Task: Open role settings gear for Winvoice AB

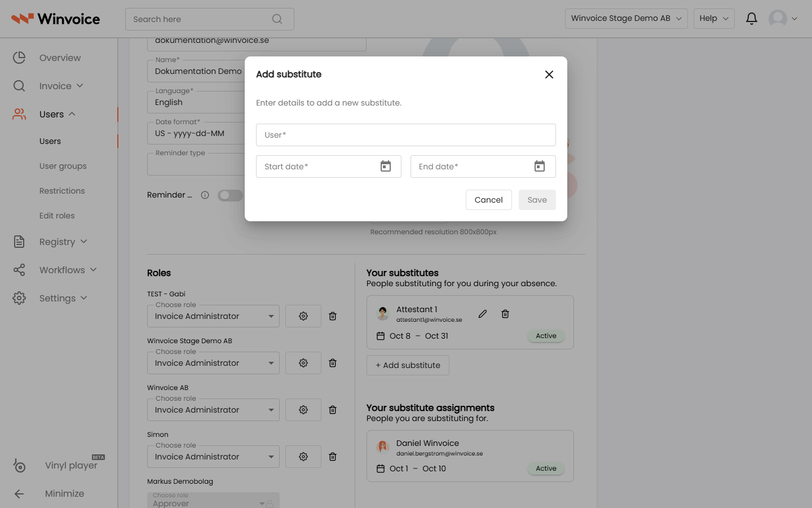Action: pyautogui.click(x=303, y=410)
